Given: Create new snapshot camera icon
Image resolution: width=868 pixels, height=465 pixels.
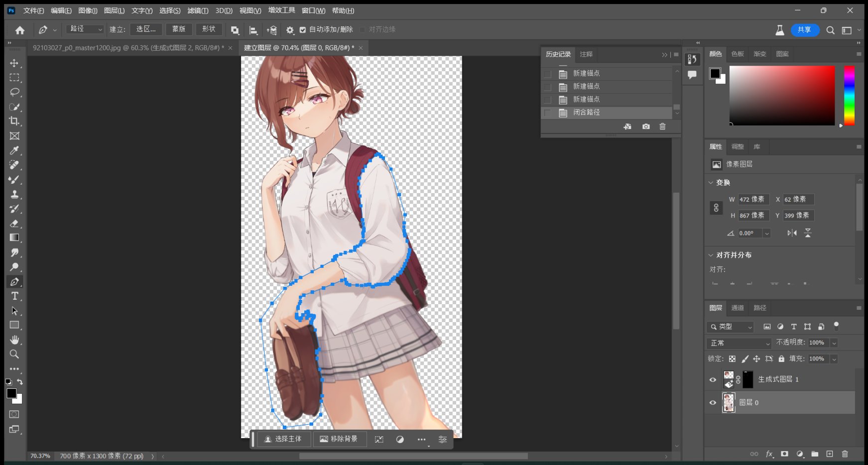Looking at the screenshot, I should (646, 126).
